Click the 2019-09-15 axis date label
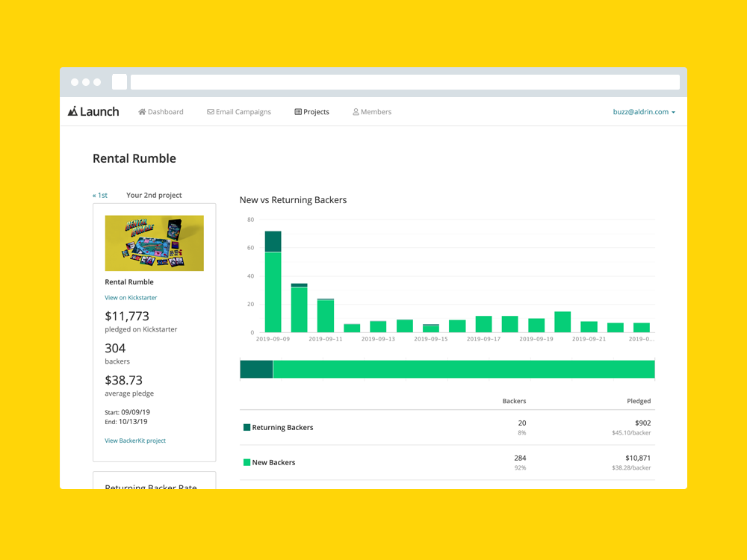 click(x=431, y=339)
